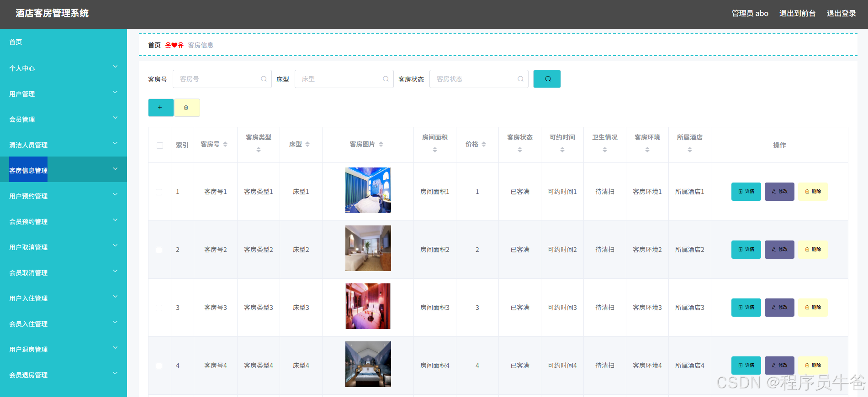Sort by 所属酒店 column arrows
868x397 pixels.
coord(690,150)
